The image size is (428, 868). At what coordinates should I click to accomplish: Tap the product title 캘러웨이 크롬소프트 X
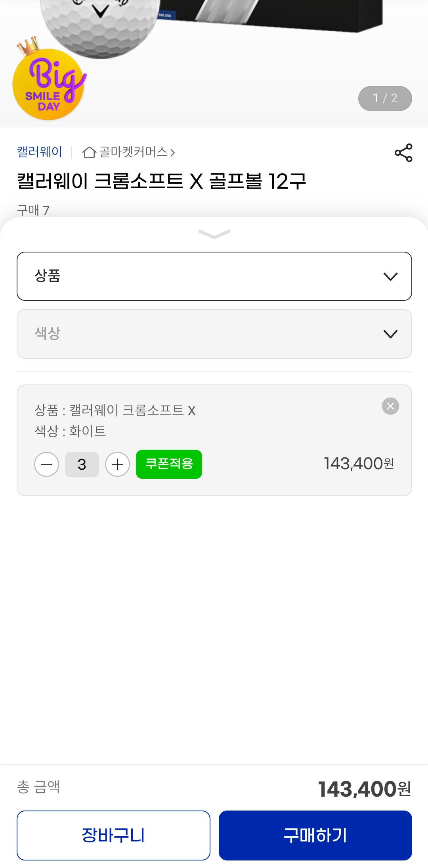(x=162, y=182)
